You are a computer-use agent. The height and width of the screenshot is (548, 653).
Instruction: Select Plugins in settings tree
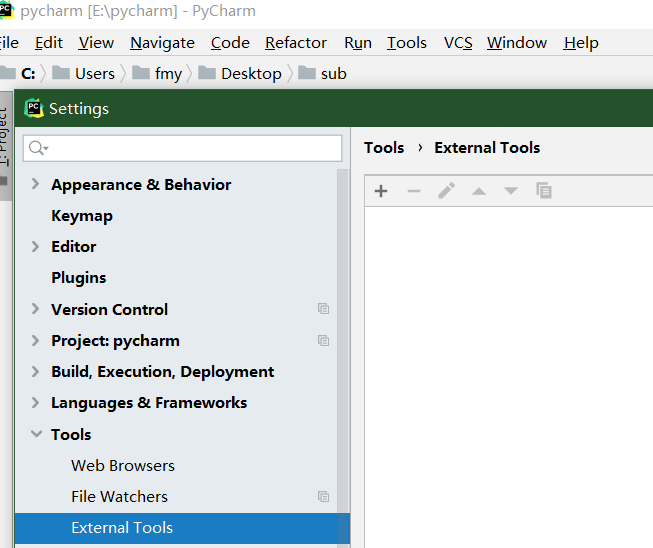[79, 278]
